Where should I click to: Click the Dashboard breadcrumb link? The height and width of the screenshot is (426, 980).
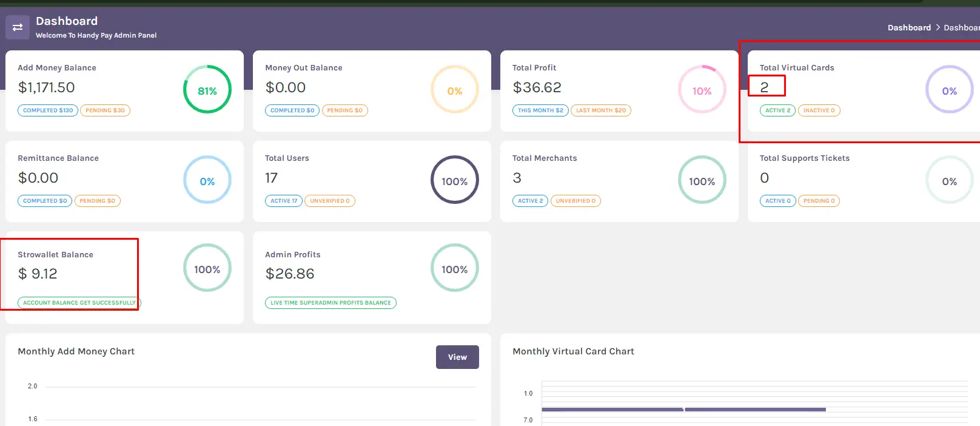[x=908, y=28]
